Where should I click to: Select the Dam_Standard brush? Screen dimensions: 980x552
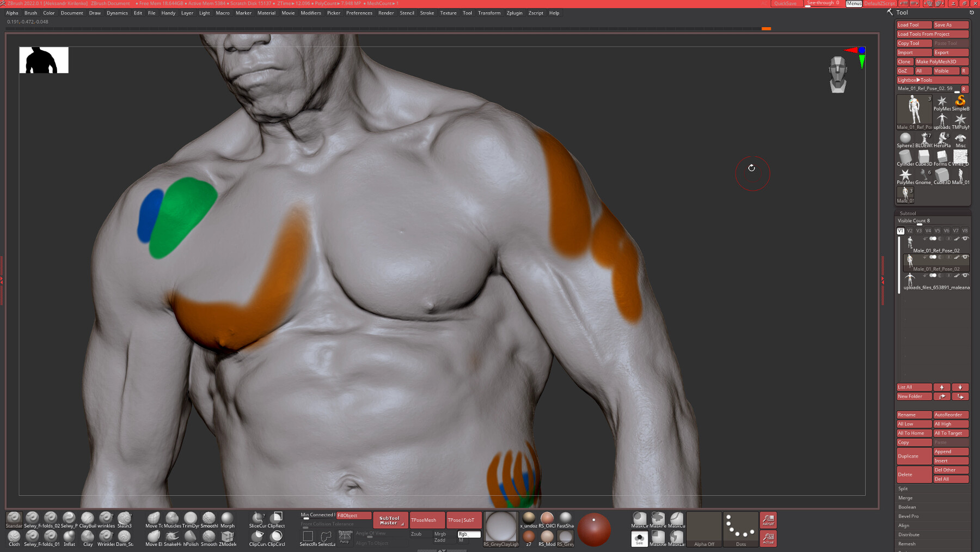pos(125,538)
